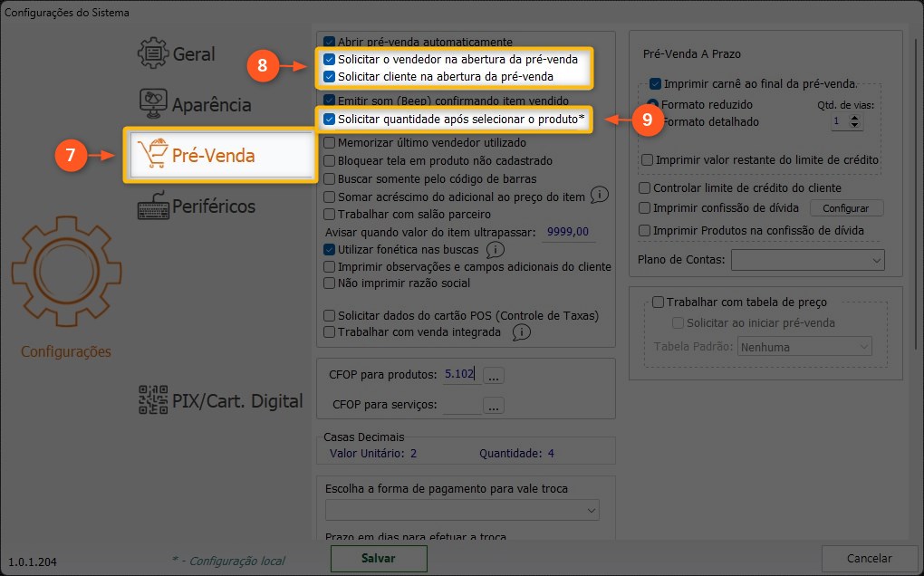Click info icon beside 'Somar acréscimo do adicional'
The height and width of the screenshot is (576, 924).
coord(599,195)
